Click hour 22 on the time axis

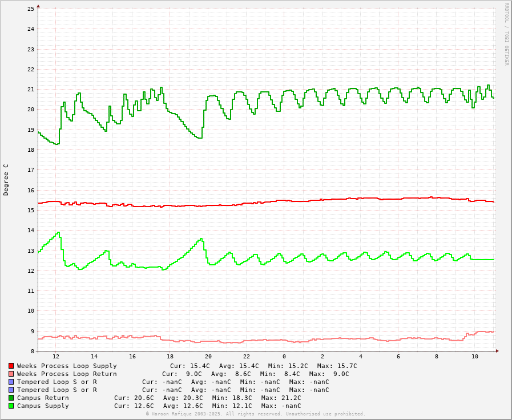click(x=246, y=356)
